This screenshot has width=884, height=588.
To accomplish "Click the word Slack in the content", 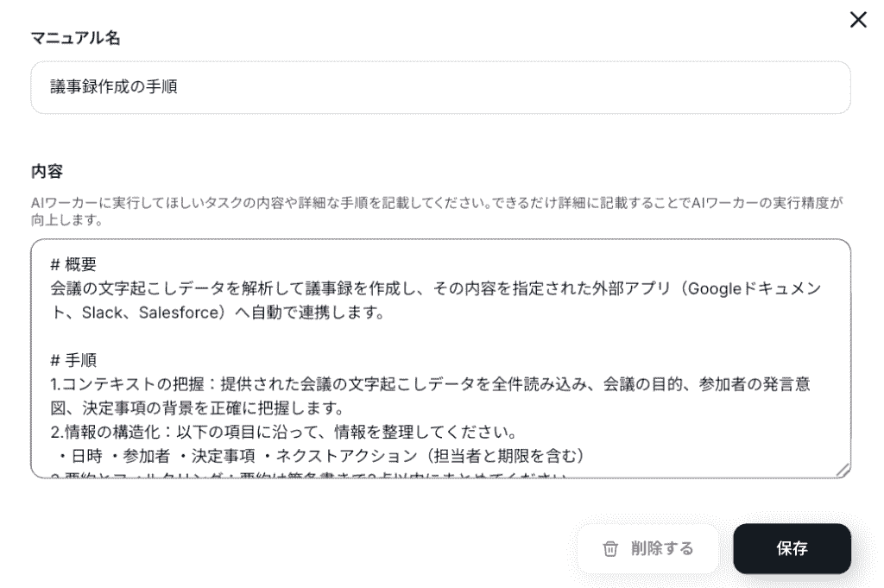I will click(x=101, y=313).
